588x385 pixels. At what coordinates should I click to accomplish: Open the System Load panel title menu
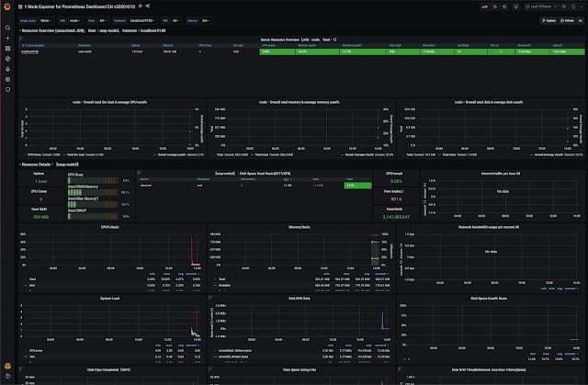[x=109, y=299]
